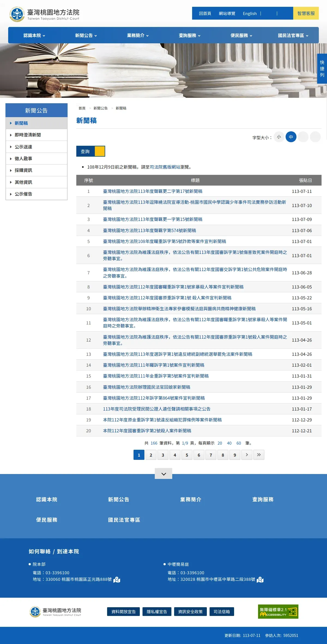Image resolution: width=327 pixels, height=644 pixels.
Task: Open map for 中壢簡易庭 address
Action: 260,579
